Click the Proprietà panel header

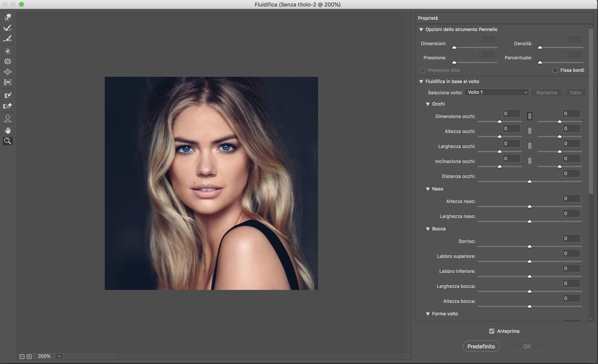click(504, 18)
